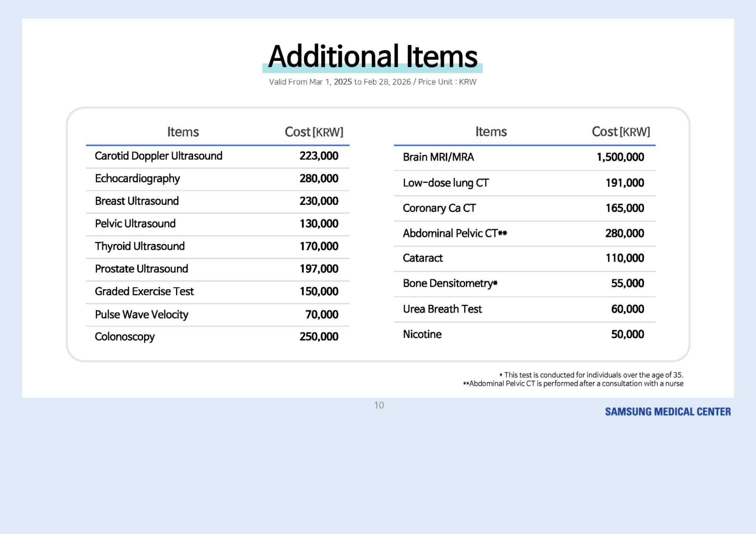Click Coronary Ca CT cost 165,000
756x534 pixels.
tap(624, 208)
